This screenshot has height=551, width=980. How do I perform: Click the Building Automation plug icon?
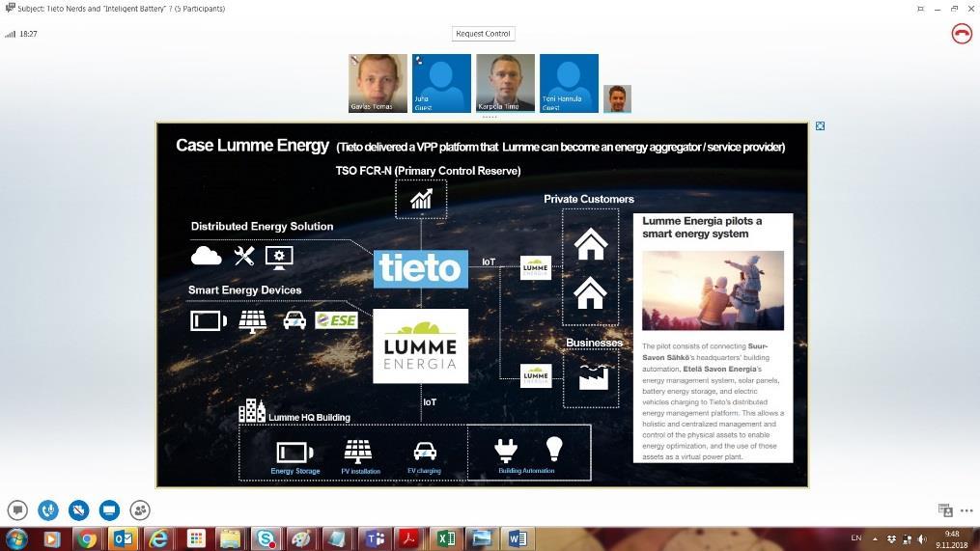click(x=506, y=451)
